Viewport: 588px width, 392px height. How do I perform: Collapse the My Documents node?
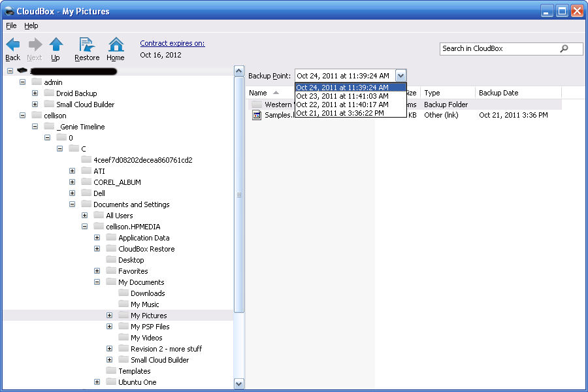(x=97, y=282)
